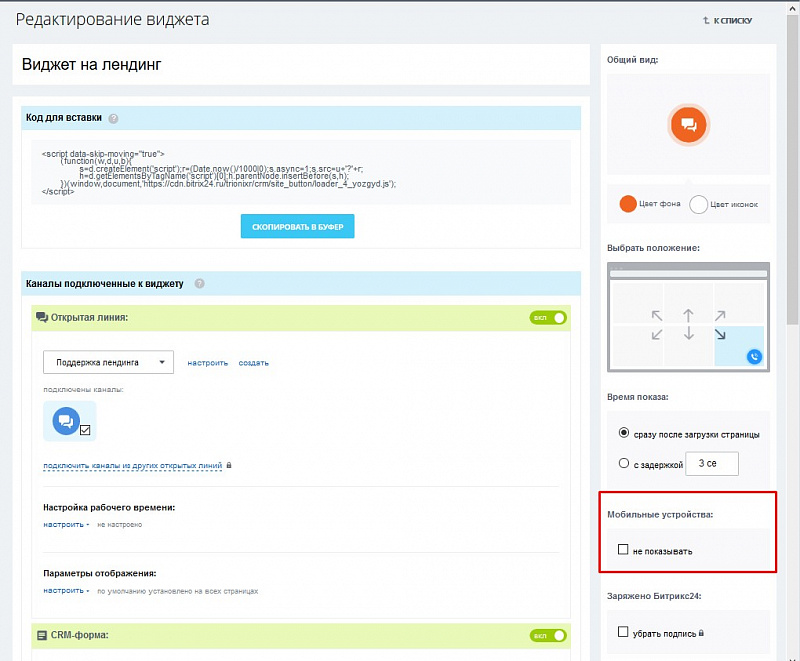
Task: Toggle the connected chat channel checkbox
Action: (85, 430)
